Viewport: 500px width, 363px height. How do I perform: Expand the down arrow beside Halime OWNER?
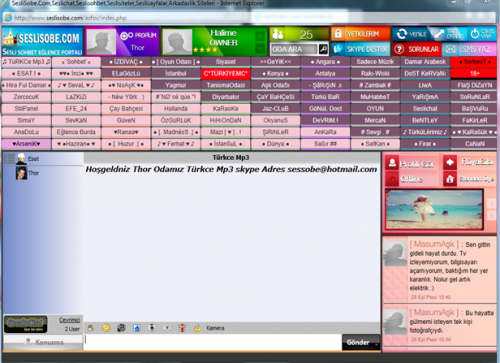pyautogui.click(x=260, y=48)
